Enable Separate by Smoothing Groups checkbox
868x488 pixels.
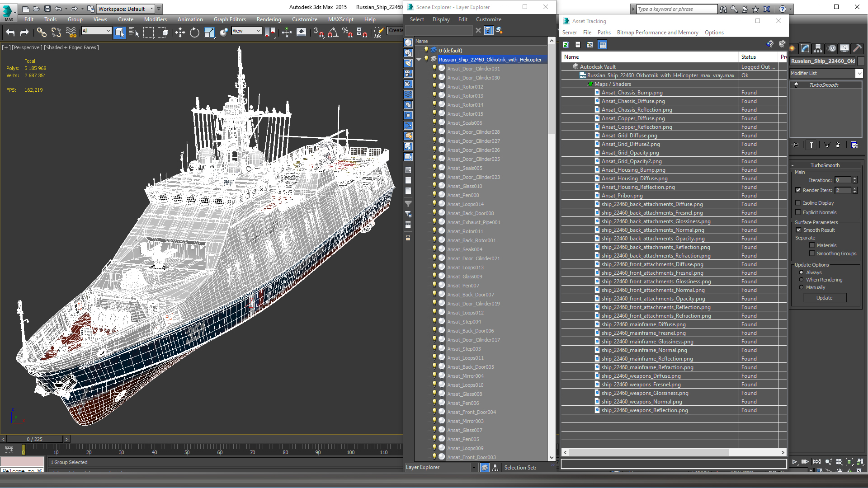pos(812,253)
